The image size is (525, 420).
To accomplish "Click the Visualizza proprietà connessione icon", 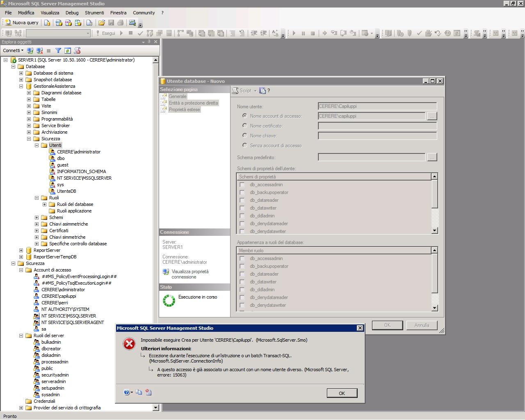I will coord(166,272).
